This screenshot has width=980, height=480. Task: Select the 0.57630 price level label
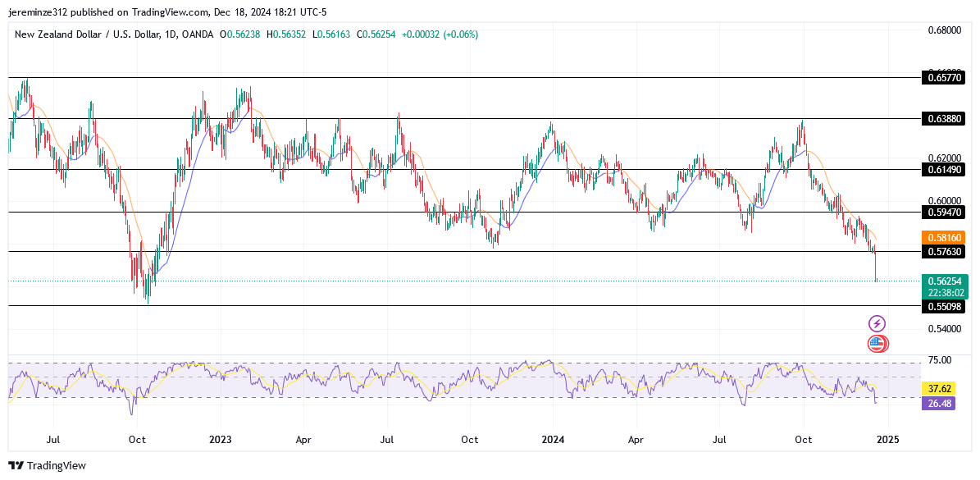pos(945,251)
